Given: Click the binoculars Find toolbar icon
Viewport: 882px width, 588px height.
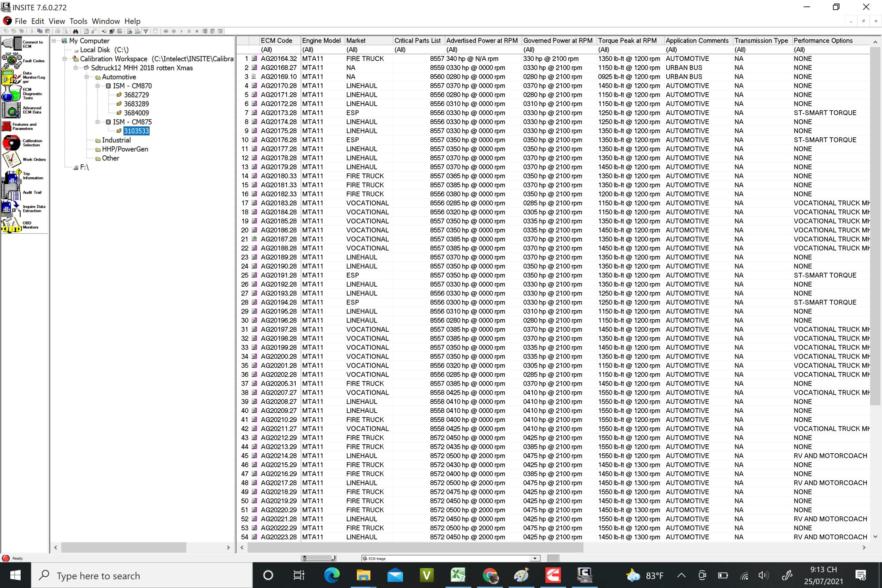Looking at the screenshot, I should tap(75, 31).
